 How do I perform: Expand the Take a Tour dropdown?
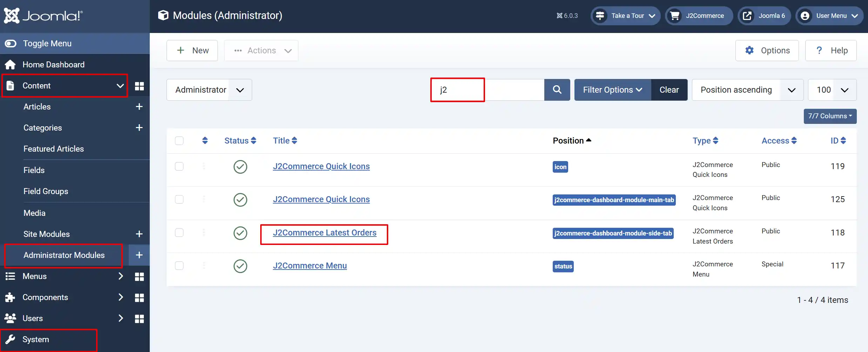(x=626, y=16)
